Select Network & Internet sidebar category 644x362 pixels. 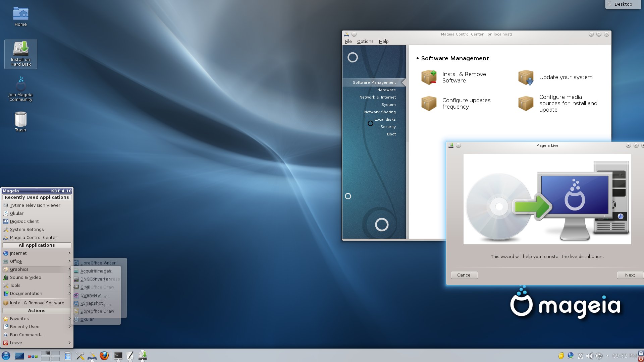tap(377, 97)
